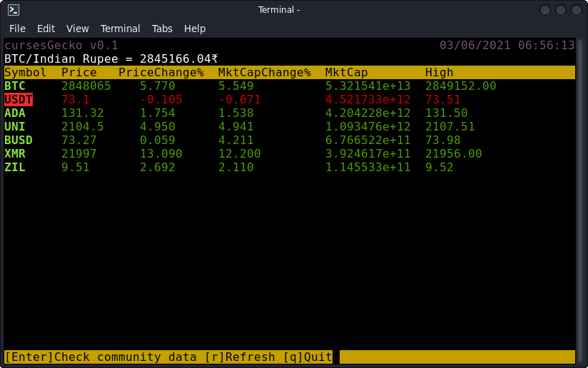
Task: Click UNI price 2104.5
Action: coord(83,126)
